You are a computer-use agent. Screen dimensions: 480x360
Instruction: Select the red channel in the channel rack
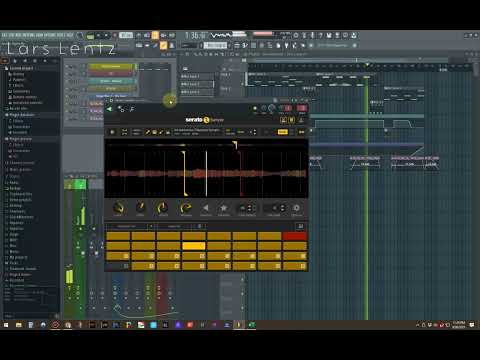[x=111, y=74]
